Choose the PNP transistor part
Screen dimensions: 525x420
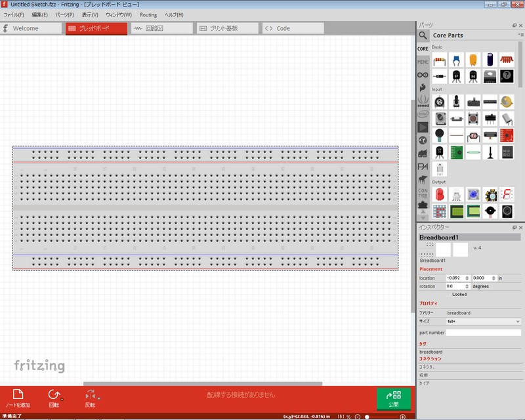click(456, 76)
